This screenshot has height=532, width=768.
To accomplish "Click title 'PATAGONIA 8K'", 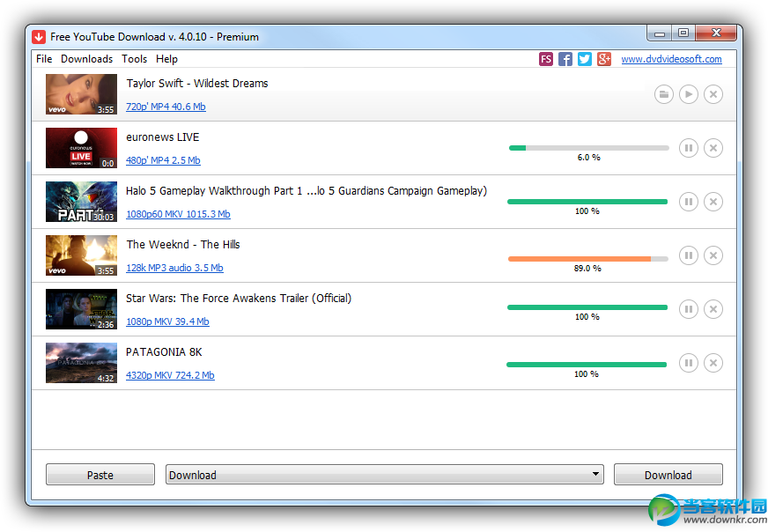I will coord(164,352).
